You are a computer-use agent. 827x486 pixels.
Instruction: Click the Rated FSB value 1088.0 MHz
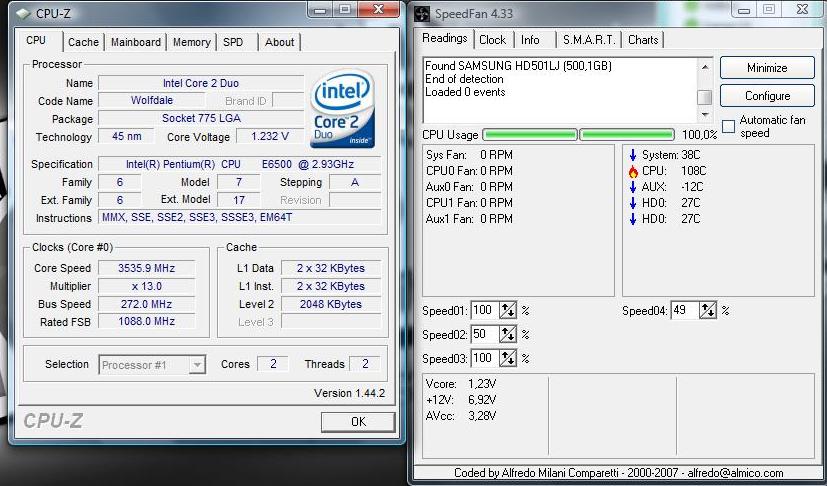(147, 321)
